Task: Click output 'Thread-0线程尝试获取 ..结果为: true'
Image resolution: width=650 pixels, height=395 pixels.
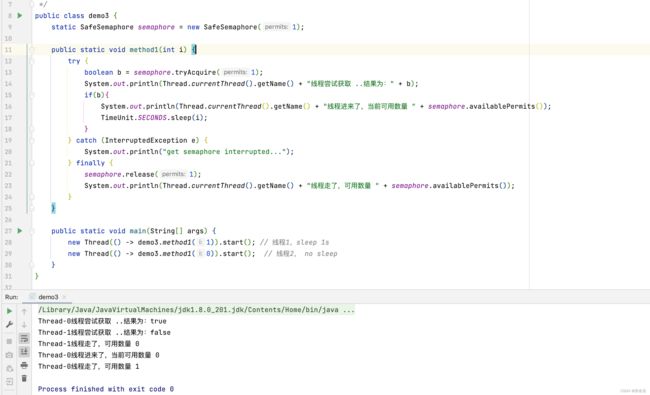Action: [102, 321]
